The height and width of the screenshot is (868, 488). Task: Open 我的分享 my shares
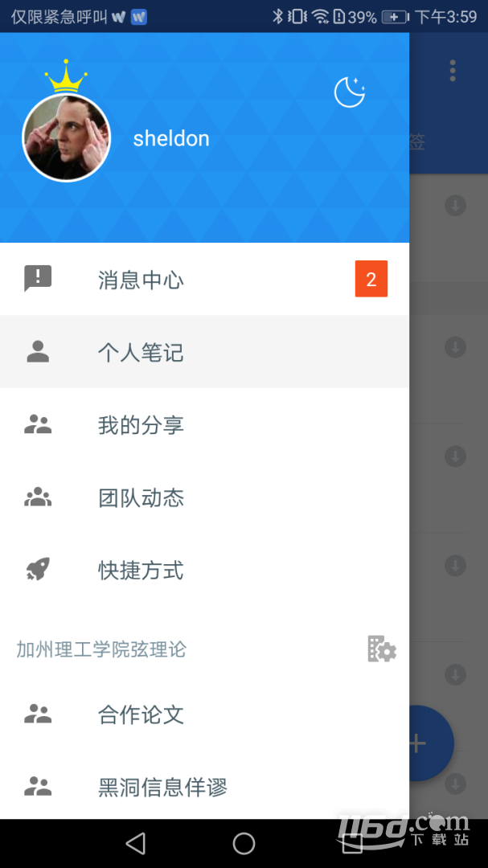[204, 424]
